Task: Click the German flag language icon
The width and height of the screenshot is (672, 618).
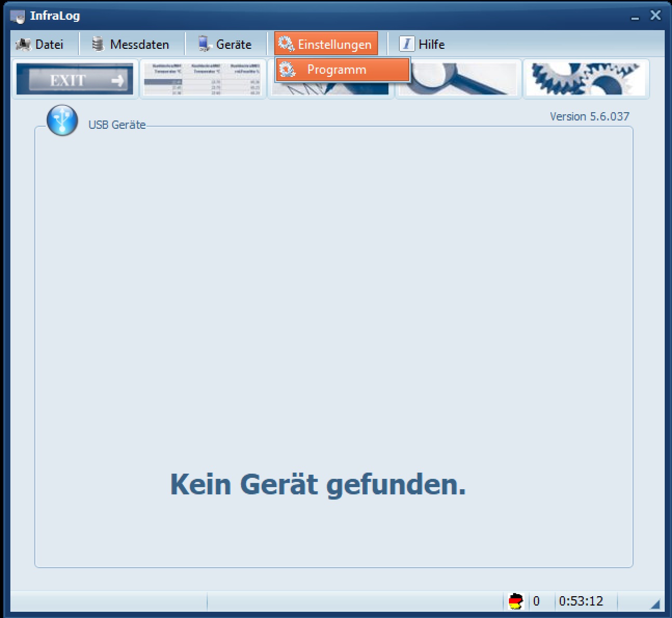Action: coord(515,601)
